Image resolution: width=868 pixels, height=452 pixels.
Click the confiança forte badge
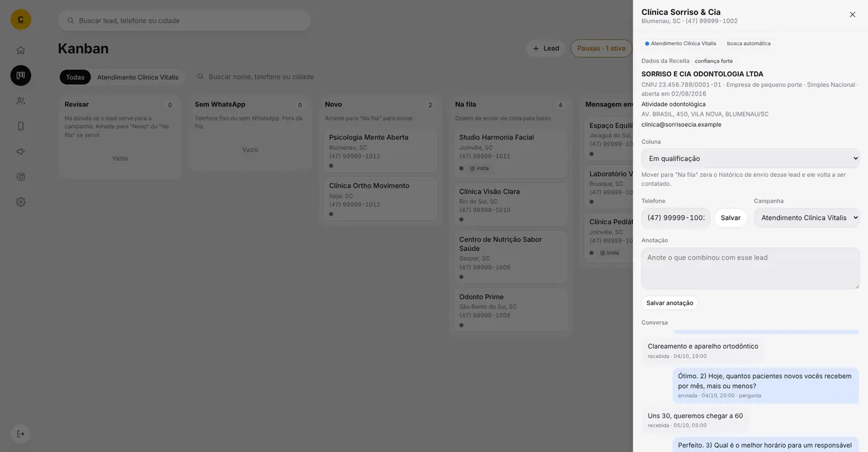click(714, 61)
